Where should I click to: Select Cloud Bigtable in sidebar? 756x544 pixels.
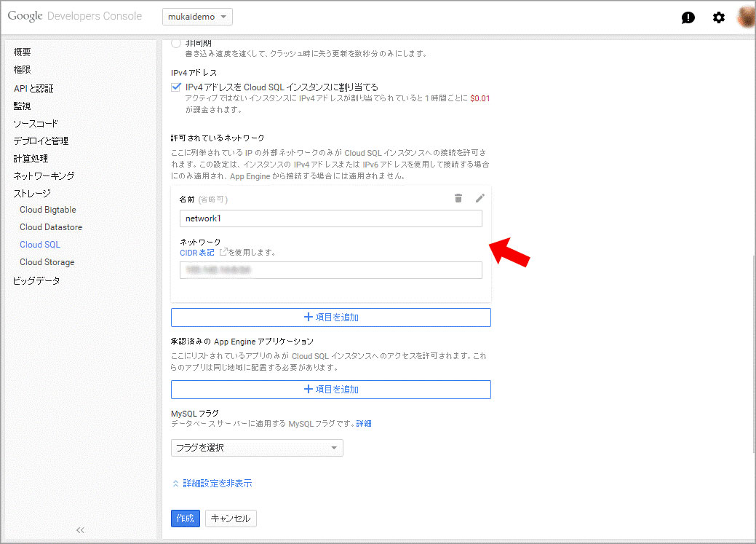[48, 210]
